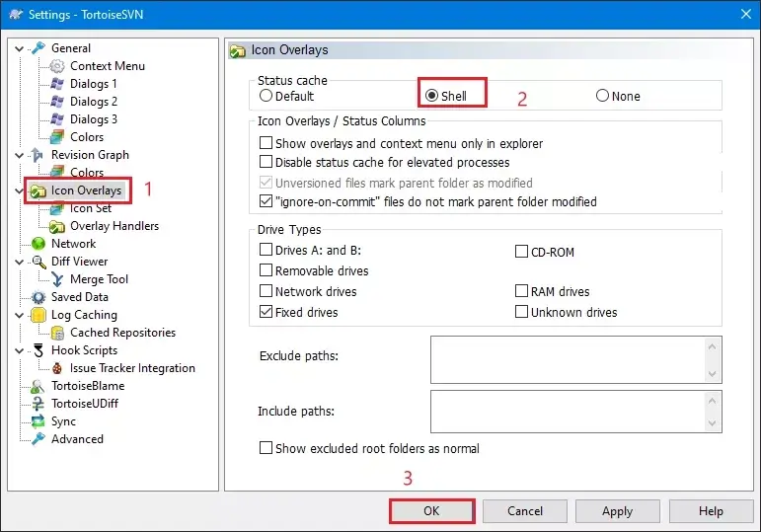Click the Icon Set tree icon
Screen dimensions: 761x532
click(x=57, y=208)
